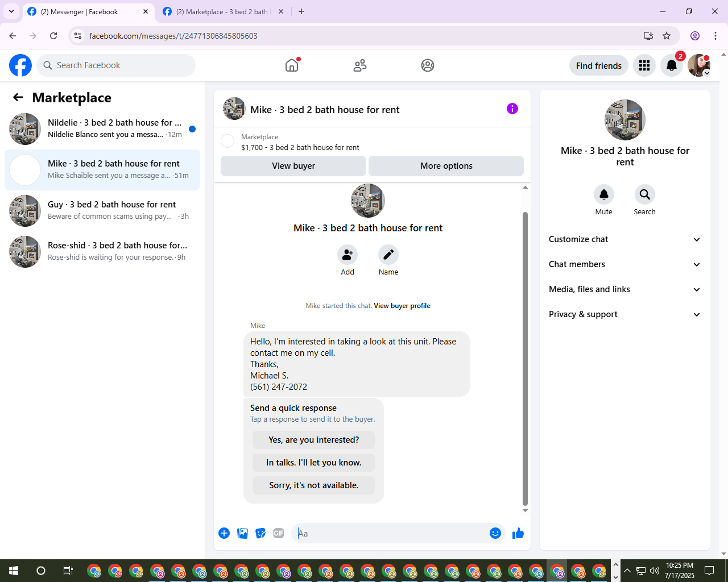Send quick response 'Sorry, it's not available.'
The image size is (728, 582).
point(314,485)
